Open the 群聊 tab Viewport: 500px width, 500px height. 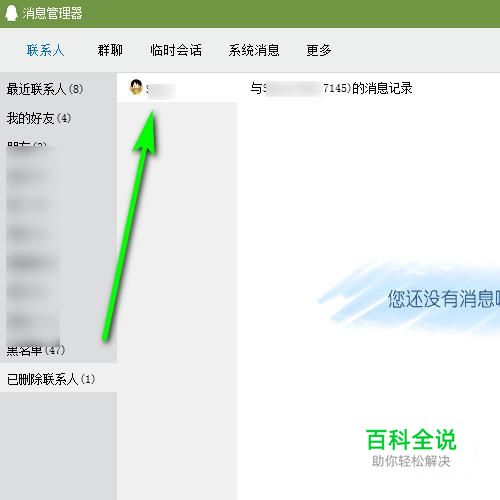point(110,50)
